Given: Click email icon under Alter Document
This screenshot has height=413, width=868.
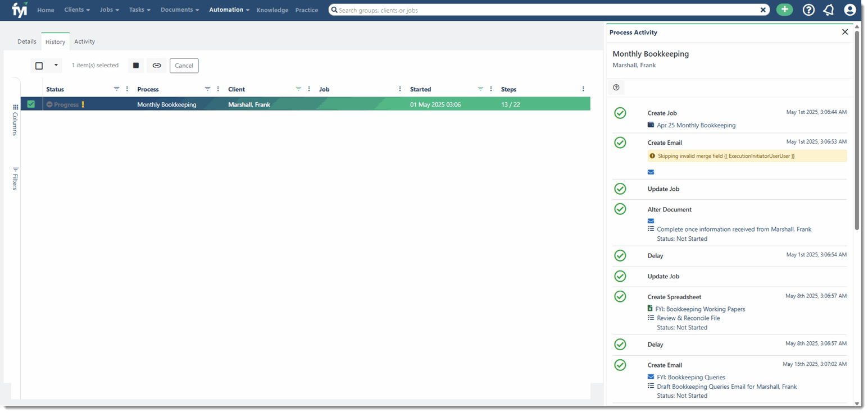Looking at the screenshot, I should (651, 221).
